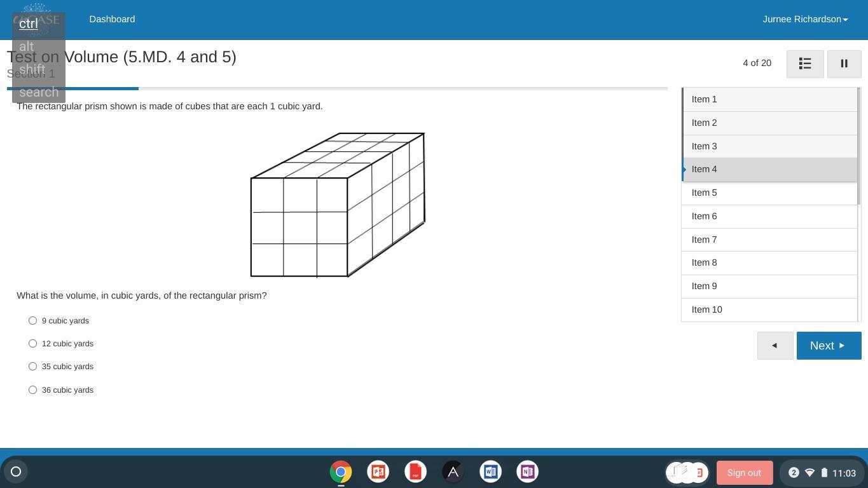Launch PowerPoint from the shelf
Screen dimensions: 868x488
pyautogui.click(x=378, y=472)
